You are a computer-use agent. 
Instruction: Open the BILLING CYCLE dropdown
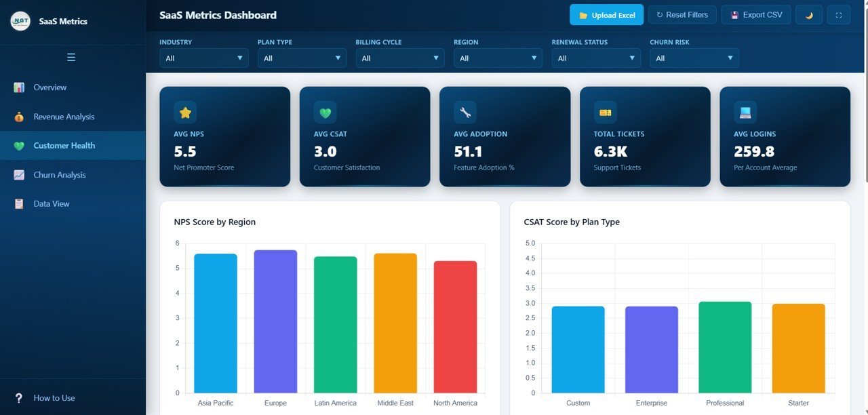[x=399, y=58]
